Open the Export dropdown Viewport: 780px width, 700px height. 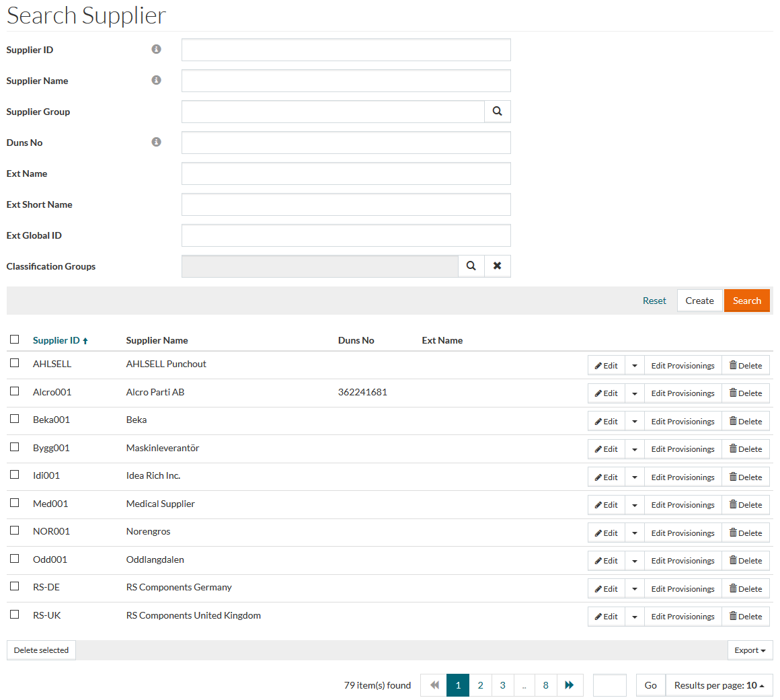click(750, 650)
